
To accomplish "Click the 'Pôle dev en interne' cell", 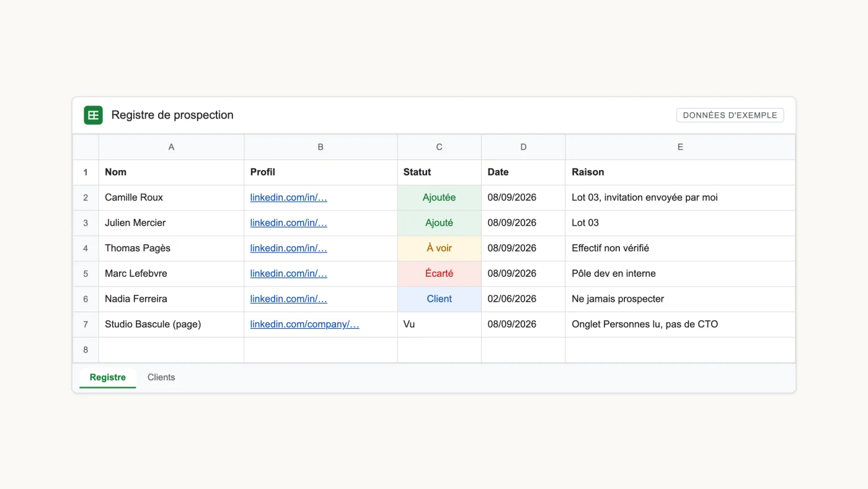I will [680, 274].
